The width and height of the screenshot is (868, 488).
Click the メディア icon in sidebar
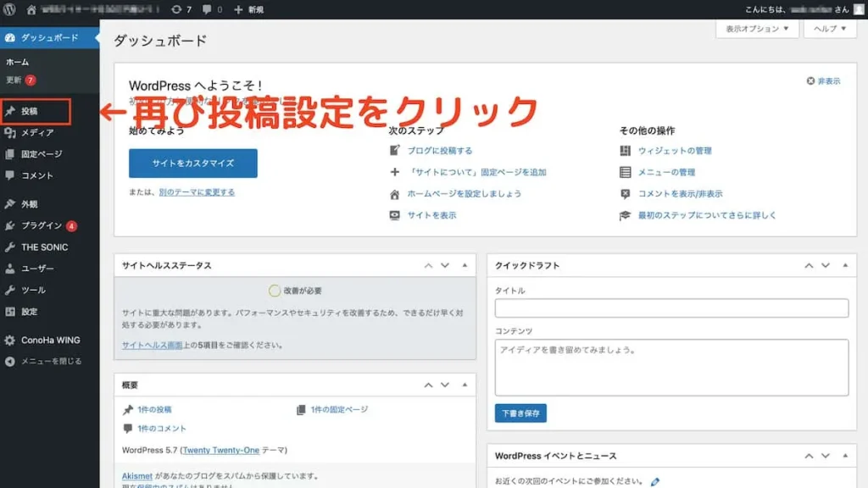point(10,133)
